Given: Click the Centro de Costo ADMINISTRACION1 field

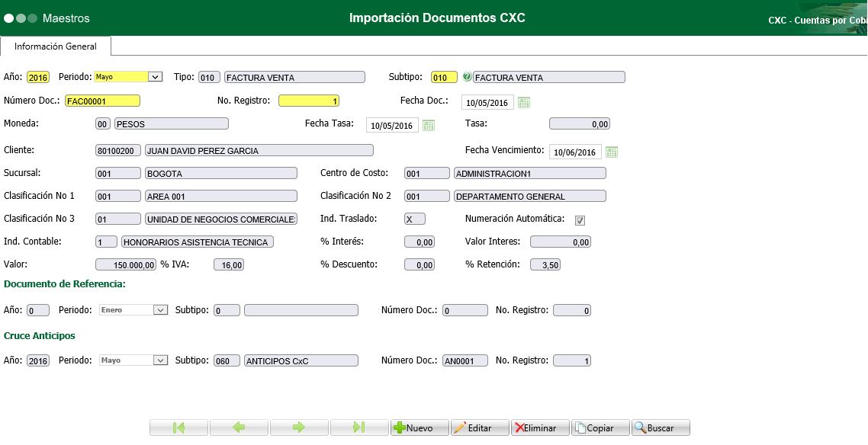Looking at the screenshot, I should pyautogui.click(x=530, y=174).
